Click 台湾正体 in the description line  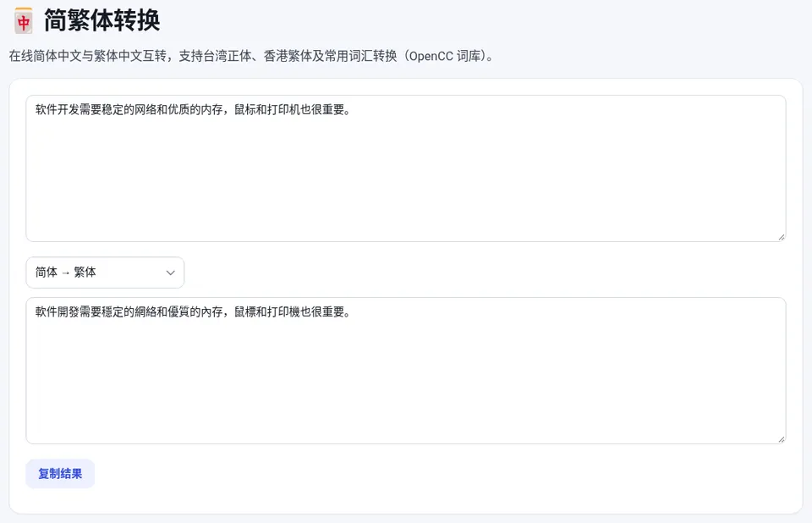(x=227, y=56)
